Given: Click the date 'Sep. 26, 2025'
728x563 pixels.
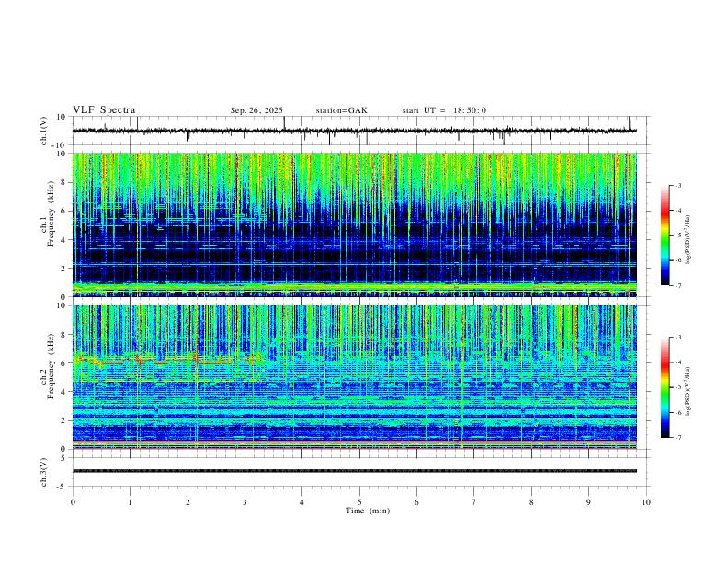Looking at the screenshot, I should [x=256, y=110].
